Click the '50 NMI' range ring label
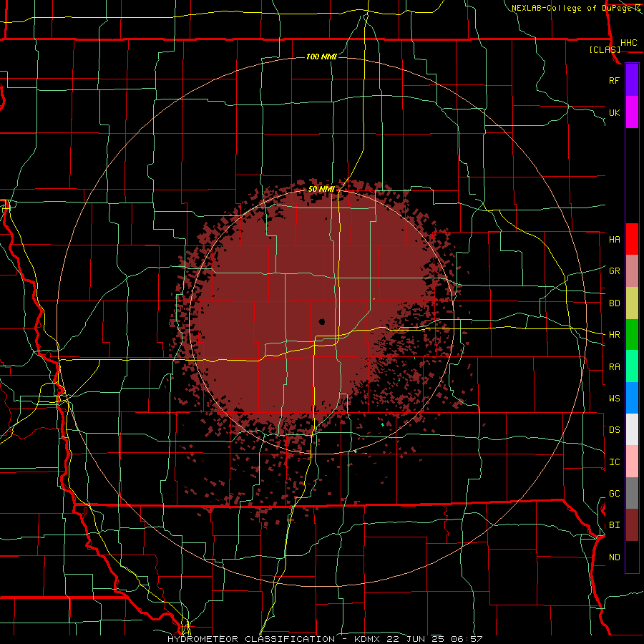This screenshot has width=644, height=644. coord(321,190)
